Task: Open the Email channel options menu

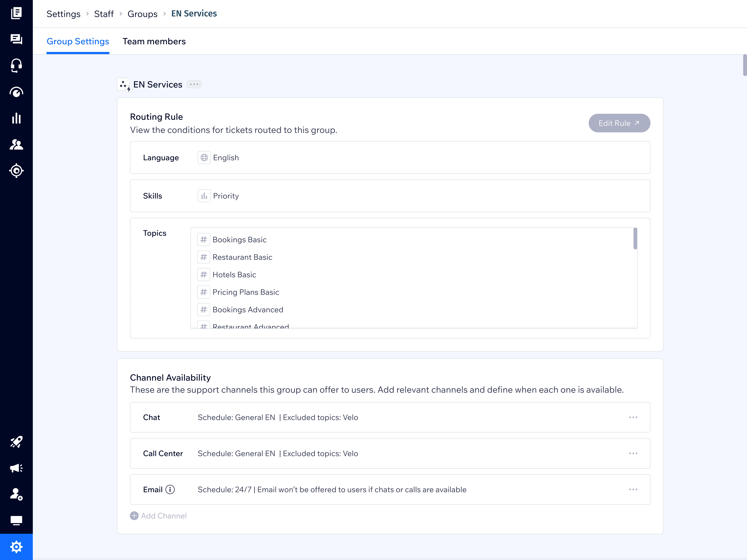Action: tap(633, 490)
